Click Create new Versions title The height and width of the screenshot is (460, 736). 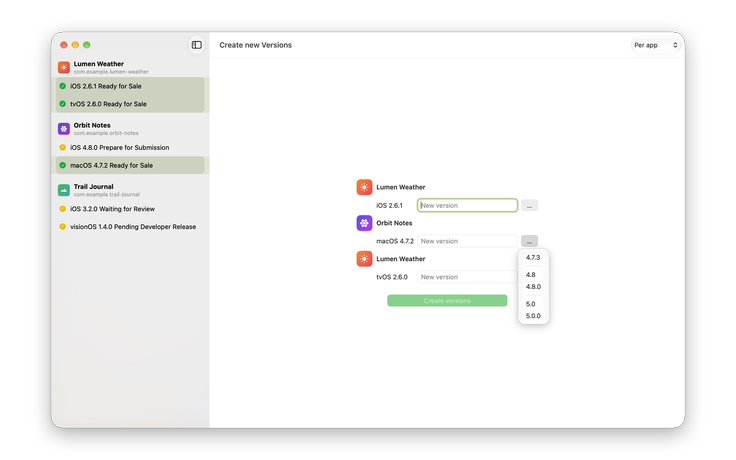pos(255,45)
